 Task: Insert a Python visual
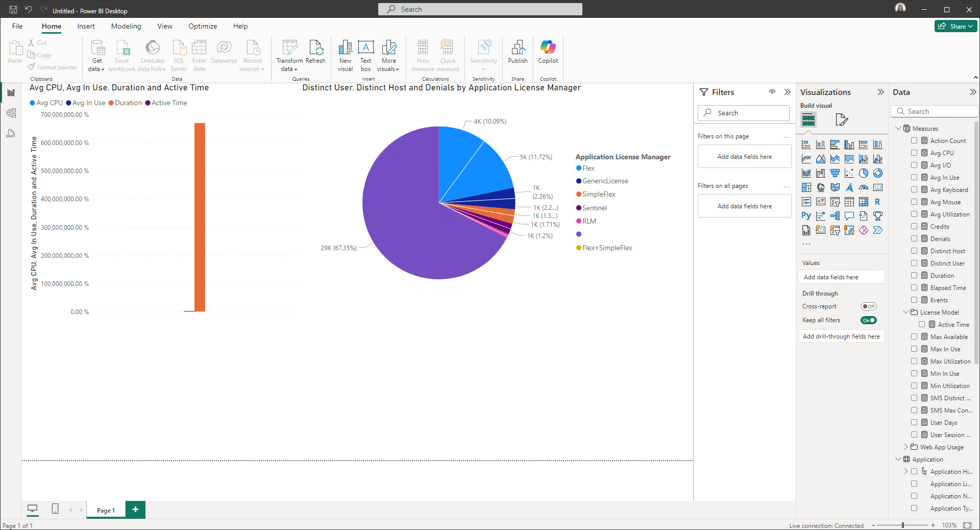(x=806, y=216)
